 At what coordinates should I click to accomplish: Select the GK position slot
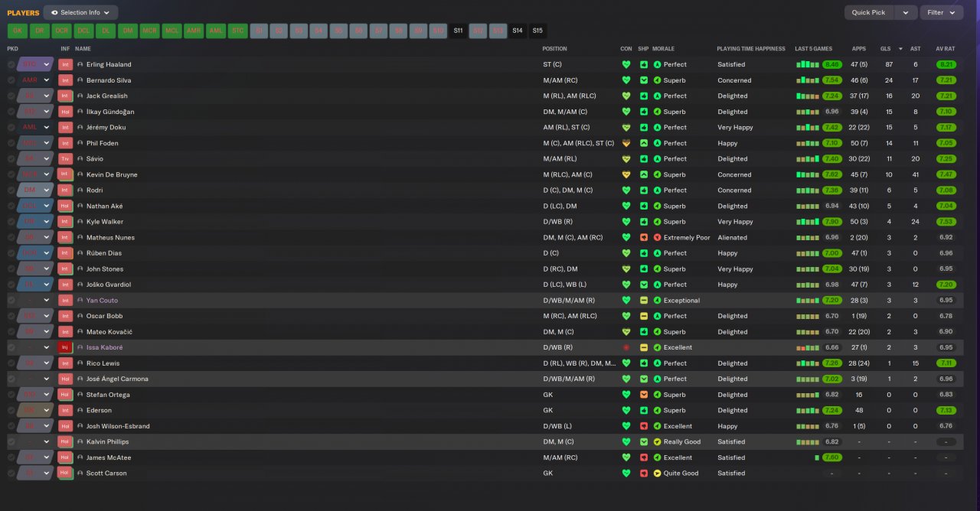point(18,31)
